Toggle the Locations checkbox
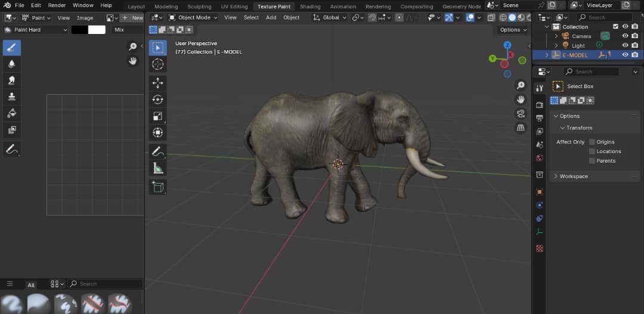 [592, 151]
